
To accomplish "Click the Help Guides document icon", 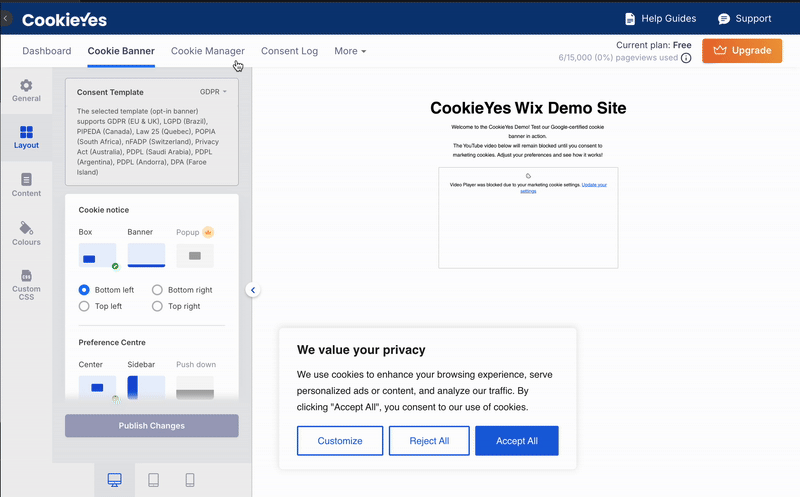I will point(630,19).
